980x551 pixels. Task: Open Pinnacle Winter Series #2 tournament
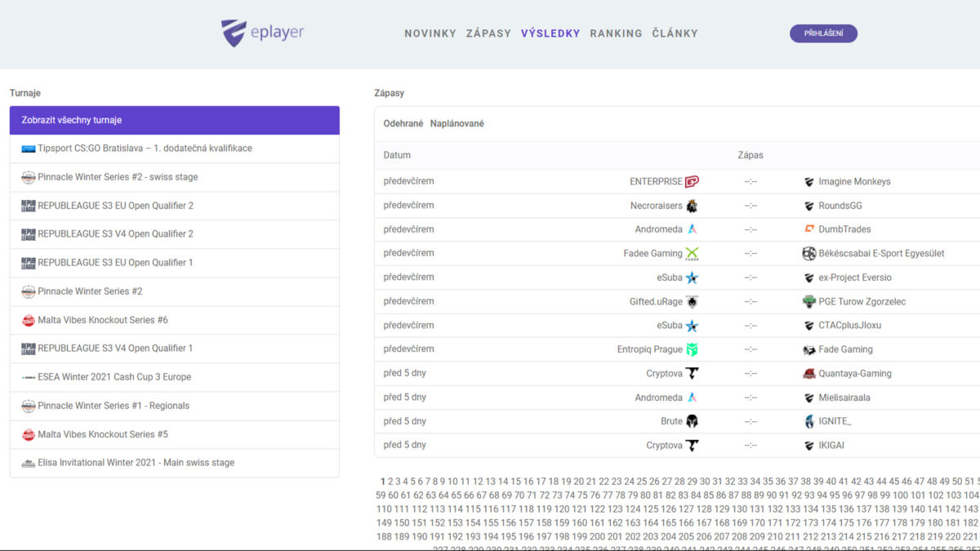tap(175, 291)
